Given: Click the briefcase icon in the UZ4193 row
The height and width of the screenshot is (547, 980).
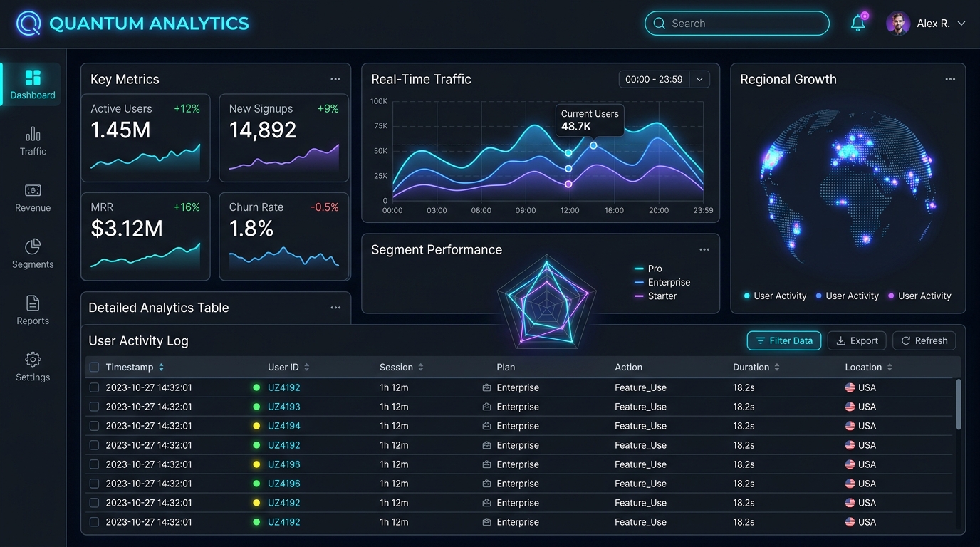Looking at the screenshot, I should tap(487, 407).
